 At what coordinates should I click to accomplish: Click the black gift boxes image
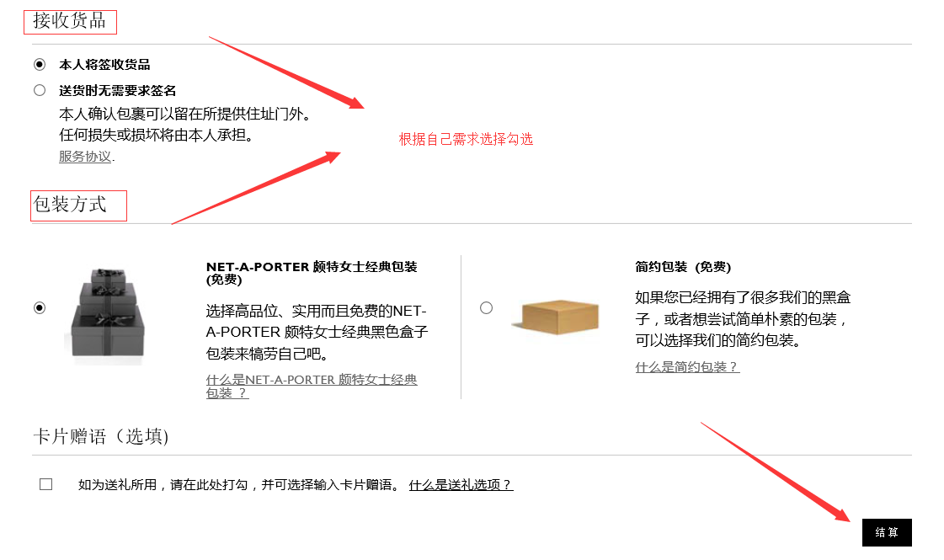pyautogui.click(x=107, y=316)
